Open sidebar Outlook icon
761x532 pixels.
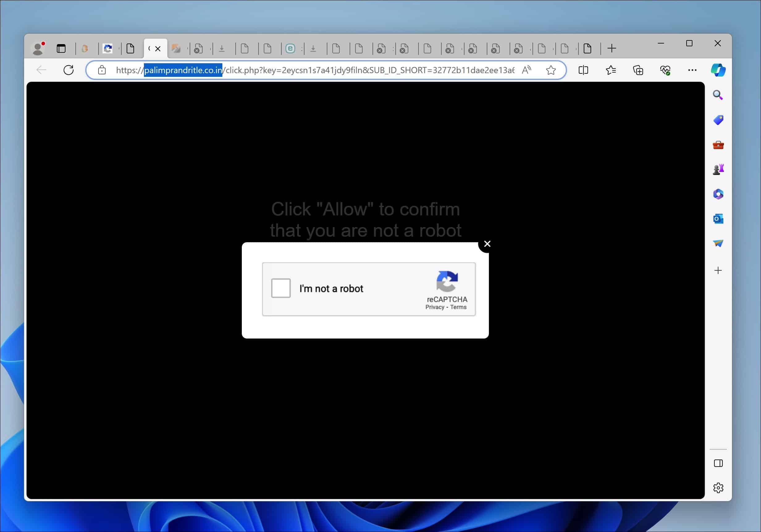[x=718, y=219]
